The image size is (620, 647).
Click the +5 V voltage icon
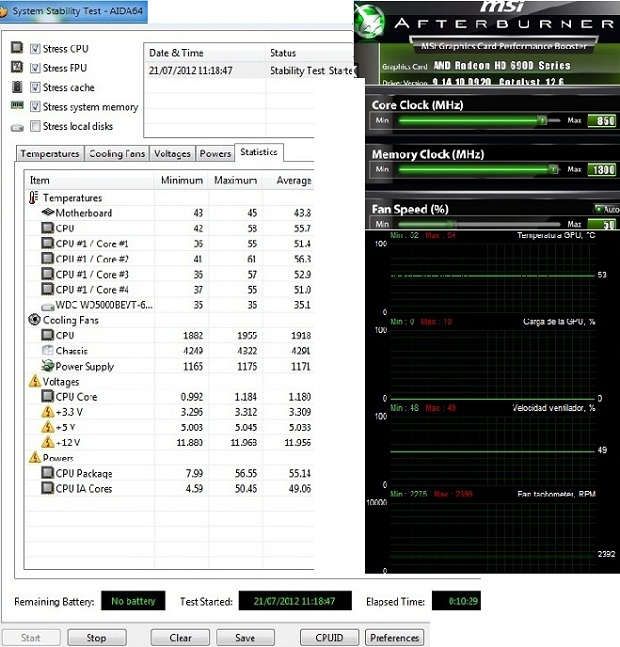click(x=48, y=427)
